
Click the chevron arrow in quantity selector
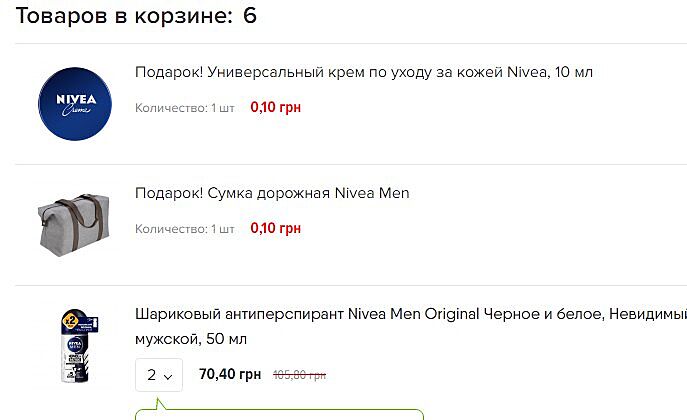pyautogui.click(x=168, y=377)
